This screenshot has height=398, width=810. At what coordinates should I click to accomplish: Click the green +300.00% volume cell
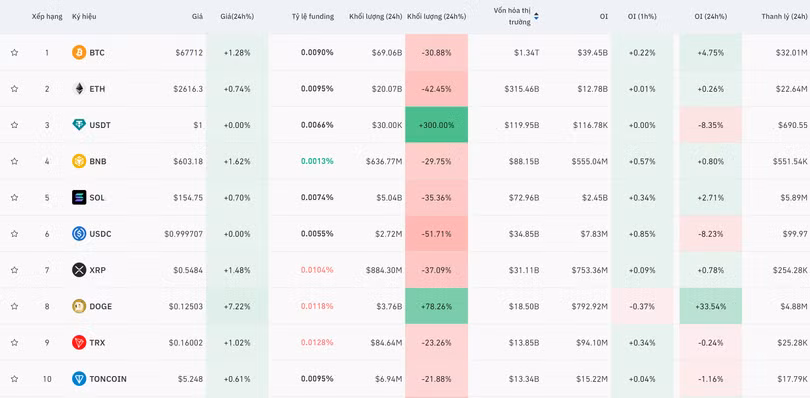click(x=437, y=125)
